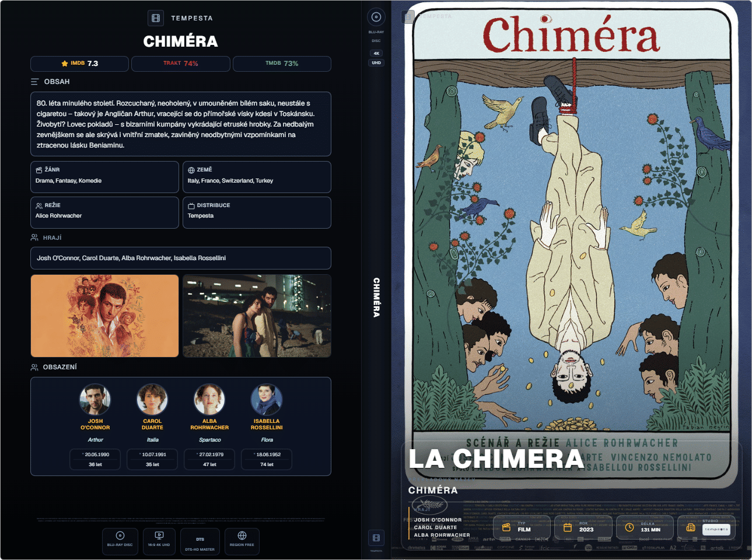Click the large LA CHIMERA title on the cover
The height and width of the screenshot is (560, 752).
pos(496,459)
